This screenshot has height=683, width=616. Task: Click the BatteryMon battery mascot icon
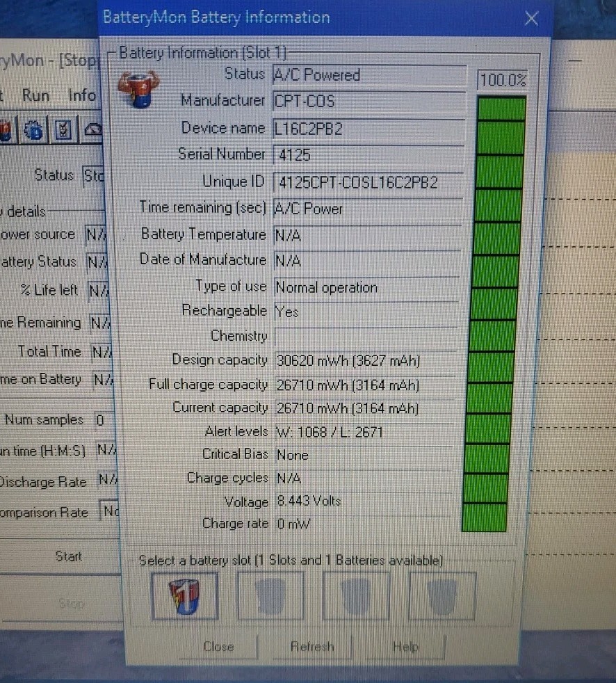click(x=139, y=90)
